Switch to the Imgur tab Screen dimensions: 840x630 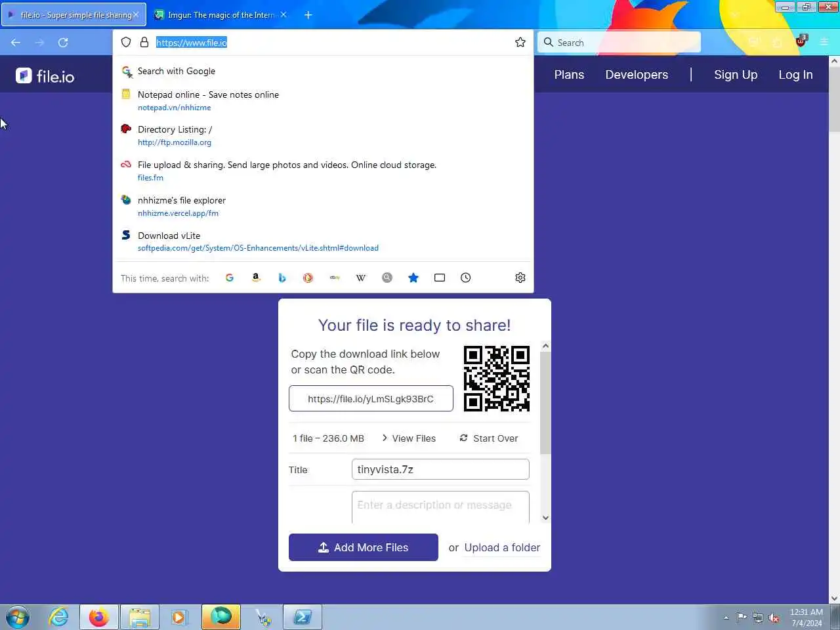(x=221, y=14)
